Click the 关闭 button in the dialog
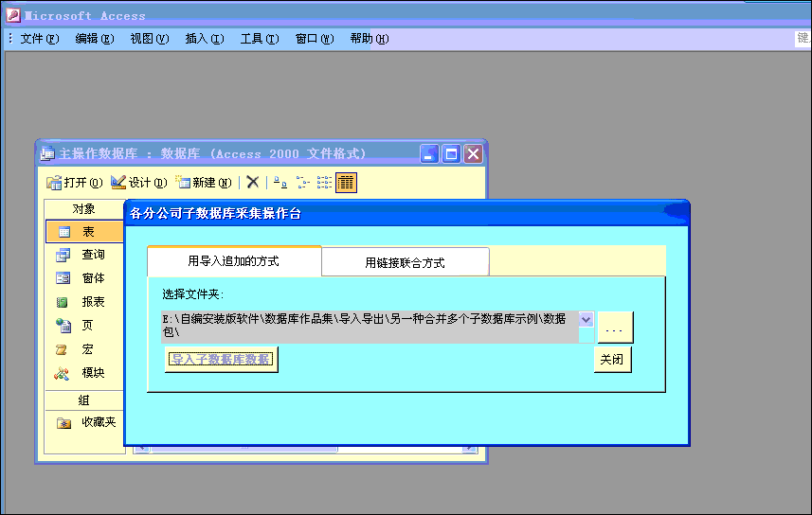This screenshot has height=515, width=812. (612, 359)
